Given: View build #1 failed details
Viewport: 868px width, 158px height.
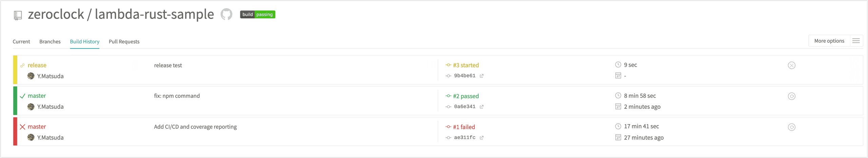Looking at the screenshot, I should [x=464, y=127].
